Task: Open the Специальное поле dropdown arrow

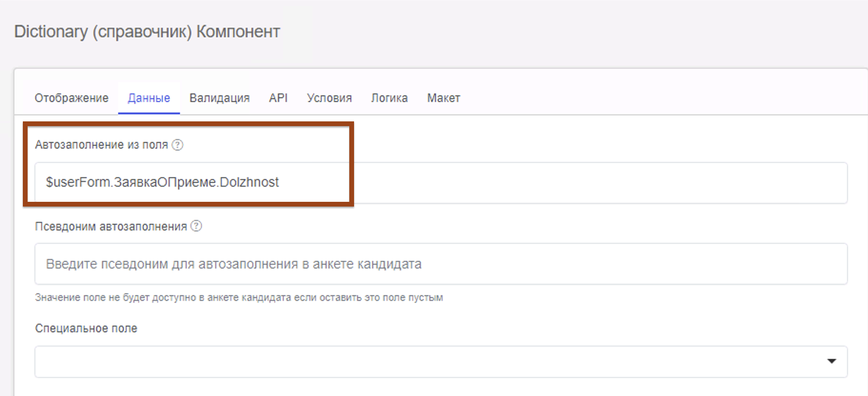Action: coord(831,361)
